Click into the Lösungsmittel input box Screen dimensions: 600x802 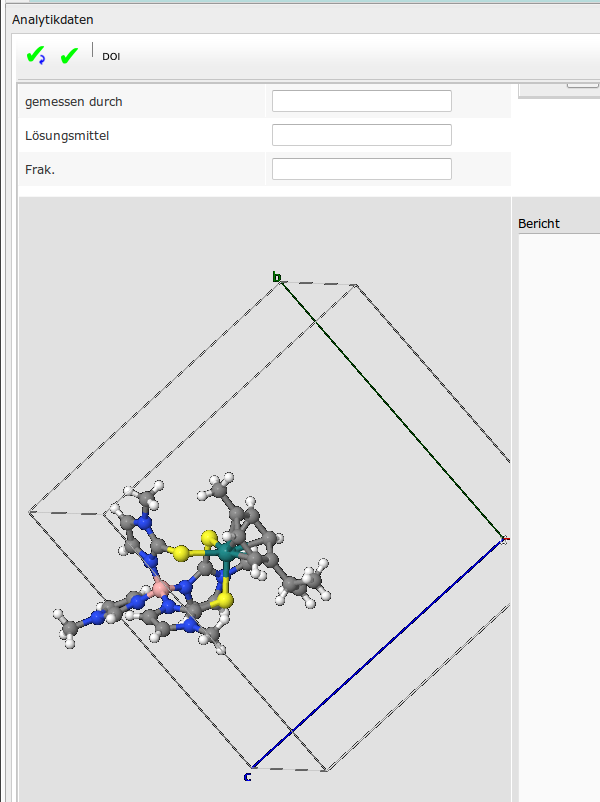coord(361,135)
